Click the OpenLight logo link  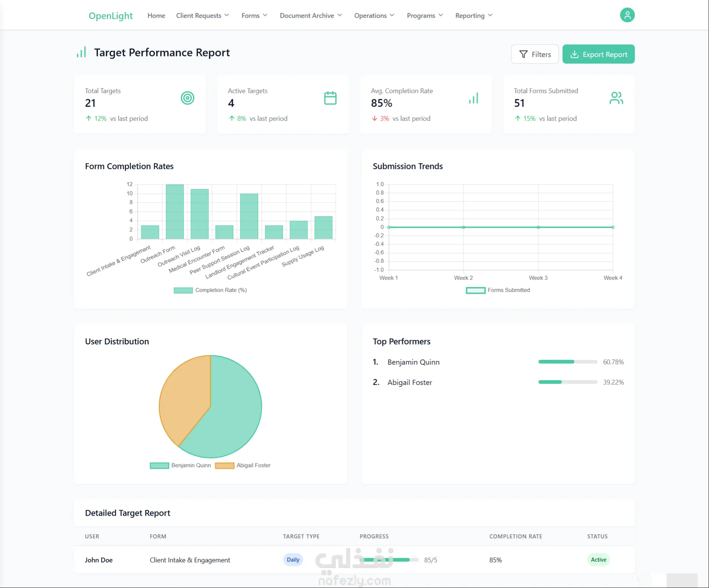click(110, 16)
